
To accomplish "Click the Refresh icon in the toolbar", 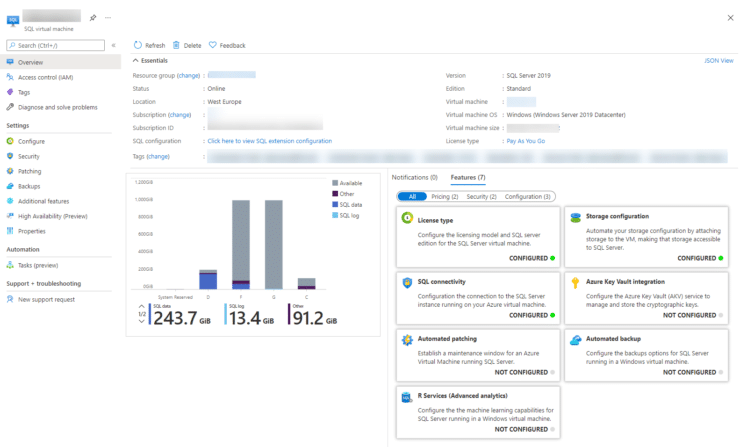I will 138,45.
